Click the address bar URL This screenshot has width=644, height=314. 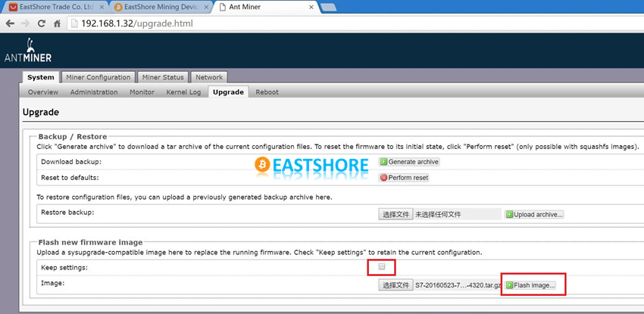click(137, 23)
